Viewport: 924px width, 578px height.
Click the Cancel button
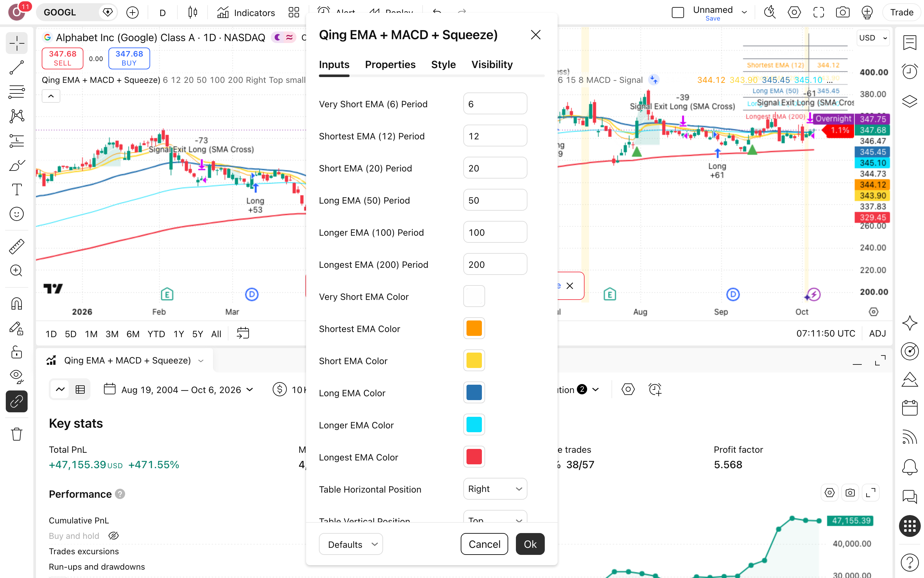(x=484, y=544)
